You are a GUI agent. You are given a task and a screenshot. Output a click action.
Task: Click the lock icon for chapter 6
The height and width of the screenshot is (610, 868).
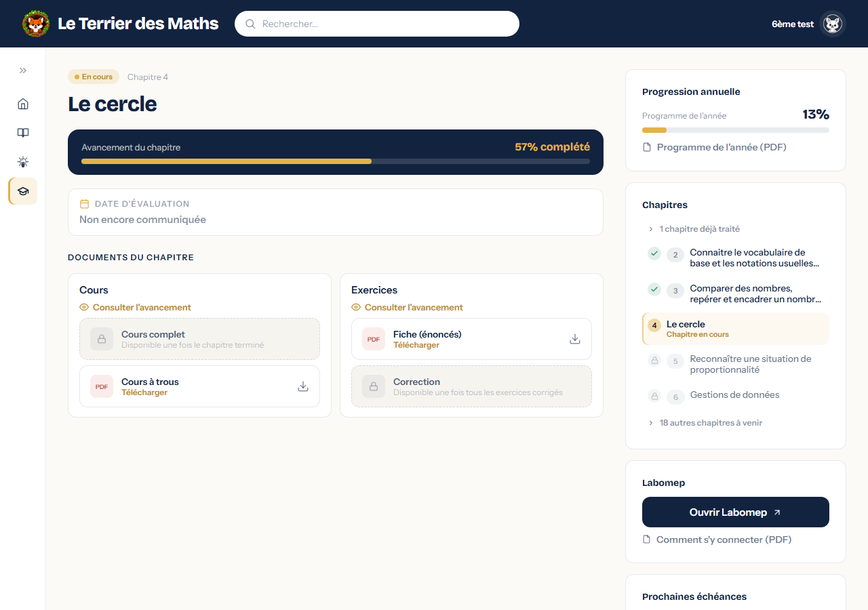[654, 396]
